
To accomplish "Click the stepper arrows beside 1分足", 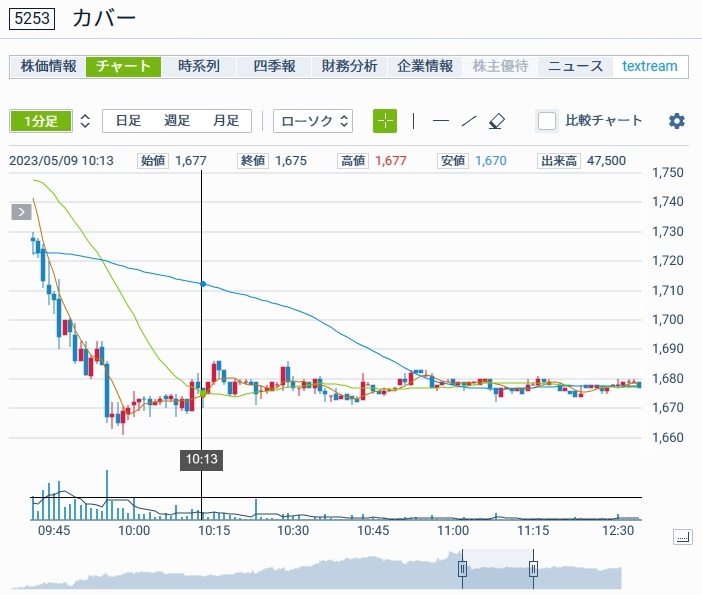I will 85,121.
